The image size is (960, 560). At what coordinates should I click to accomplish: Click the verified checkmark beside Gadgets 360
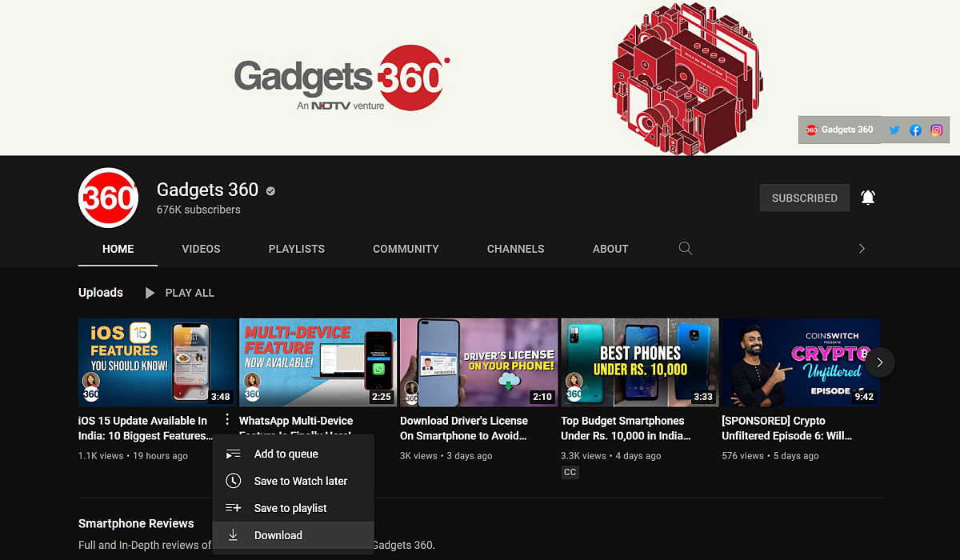click(x=270, y=190)
